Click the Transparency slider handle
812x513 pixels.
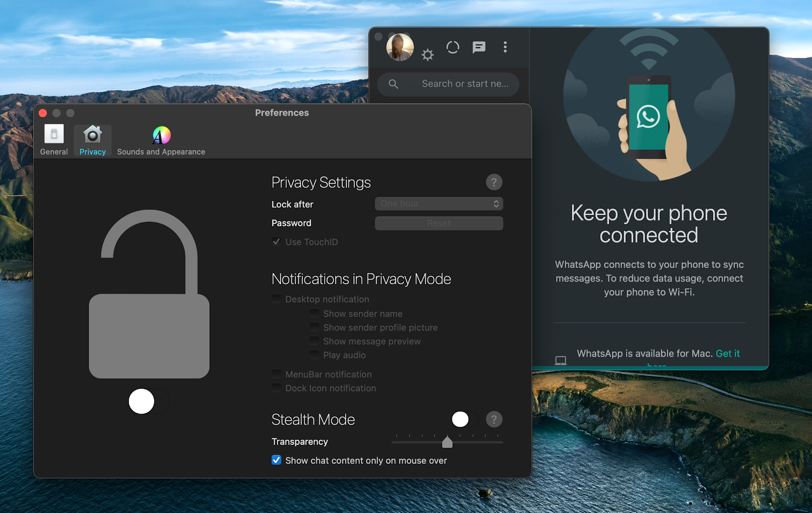point(447,442)
